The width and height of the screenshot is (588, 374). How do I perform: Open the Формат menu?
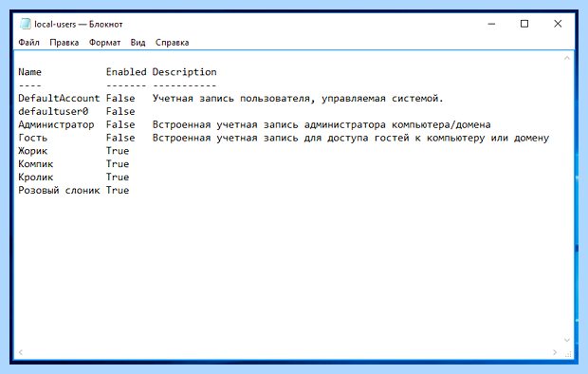[x=104, y=43]
